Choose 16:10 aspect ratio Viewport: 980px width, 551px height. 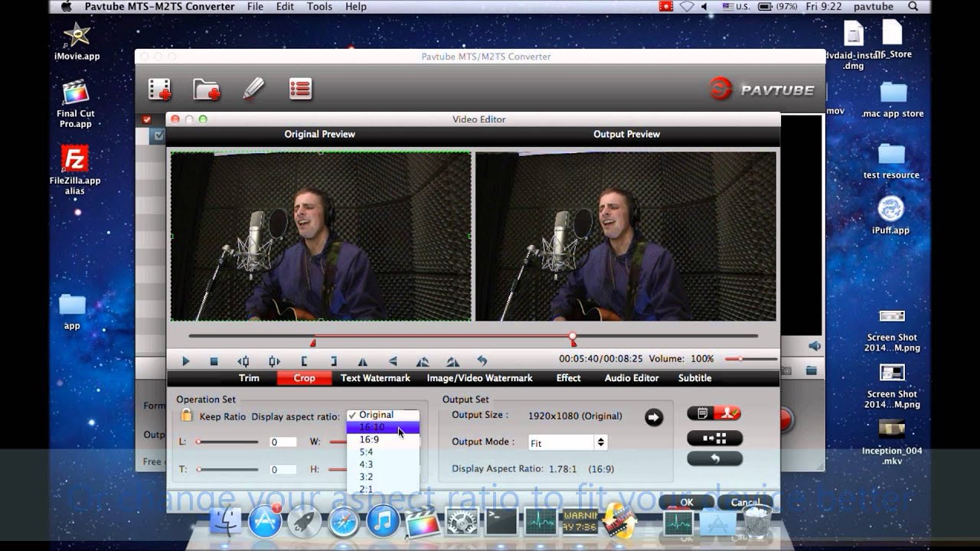coord(383,427)
